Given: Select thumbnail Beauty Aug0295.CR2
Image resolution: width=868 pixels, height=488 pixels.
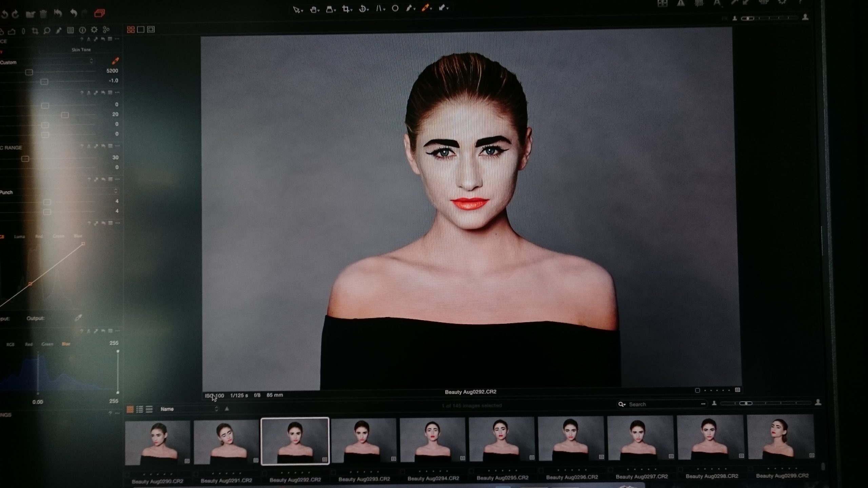Looking at the screenshot, I should coord(501,440).
